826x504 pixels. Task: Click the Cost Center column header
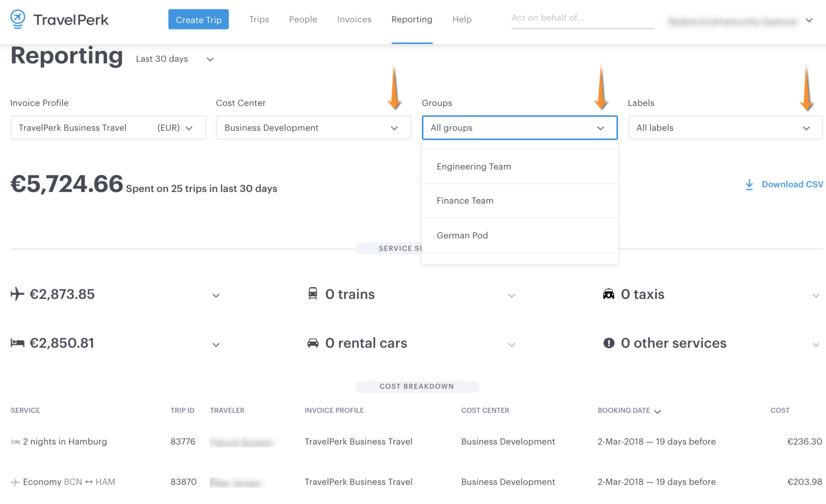(485, 410)
